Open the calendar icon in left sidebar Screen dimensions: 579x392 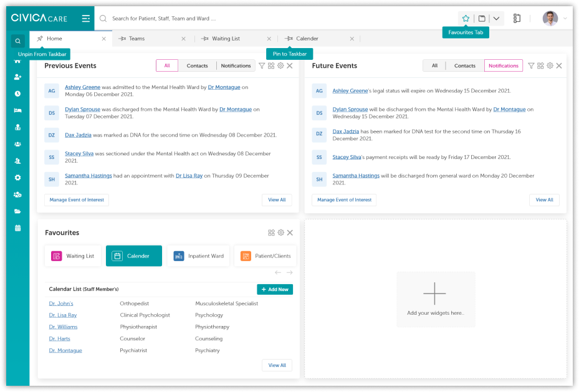[17, 228]
